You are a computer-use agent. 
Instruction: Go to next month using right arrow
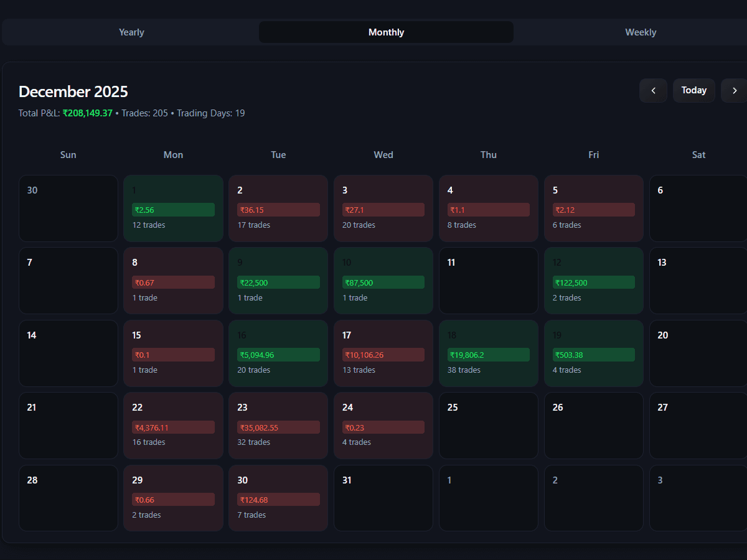point(734,90)
